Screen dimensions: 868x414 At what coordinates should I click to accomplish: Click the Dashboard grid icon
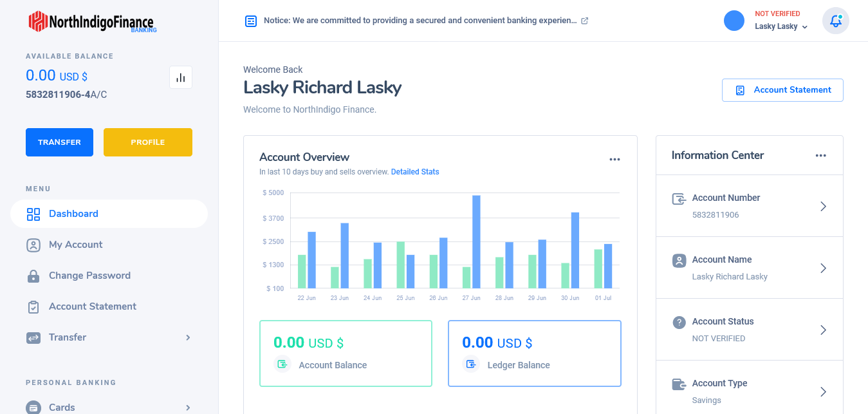[x=33, y=214]
